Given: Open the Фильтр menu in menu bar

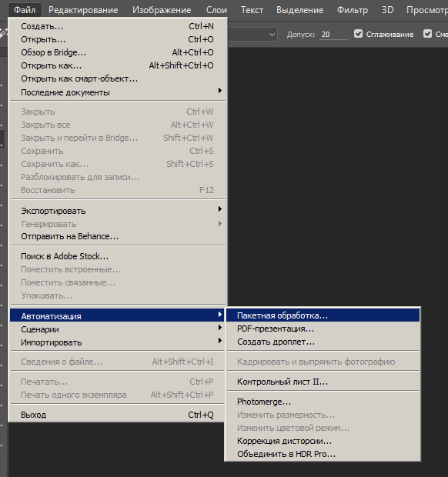Looking at the screenshot, I should [x=352, y=10].
